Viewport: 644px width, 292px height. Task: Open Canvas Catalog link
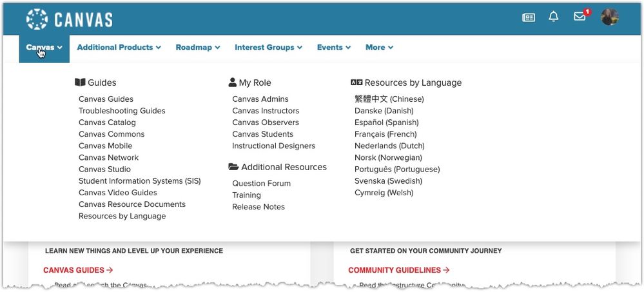coord(107,122)
